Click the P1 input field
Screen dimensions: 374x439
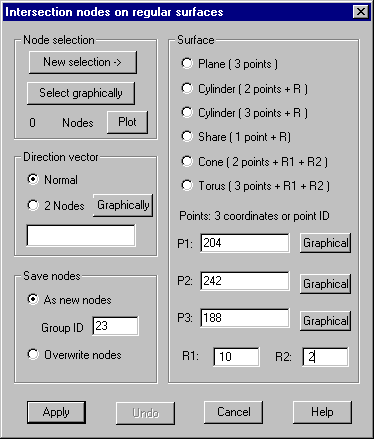click(x=245, y=243)
